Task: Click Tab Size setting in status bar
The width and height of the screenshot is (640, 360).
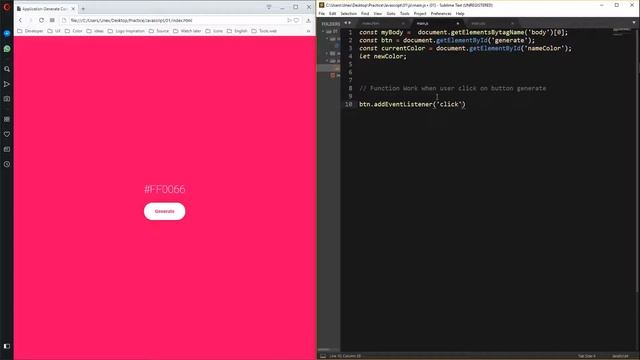Action: tap(587, 356)
